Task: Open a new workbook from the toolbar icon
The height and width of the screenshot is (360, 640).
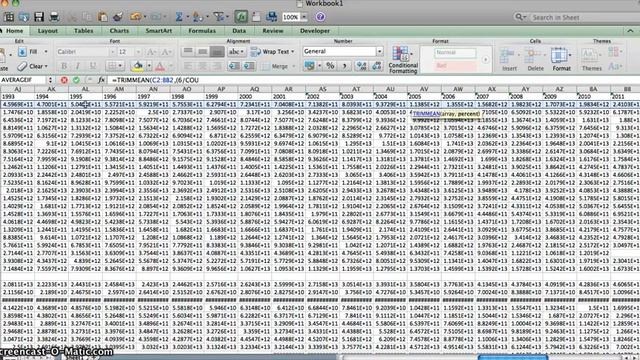Action: point(9,17)
